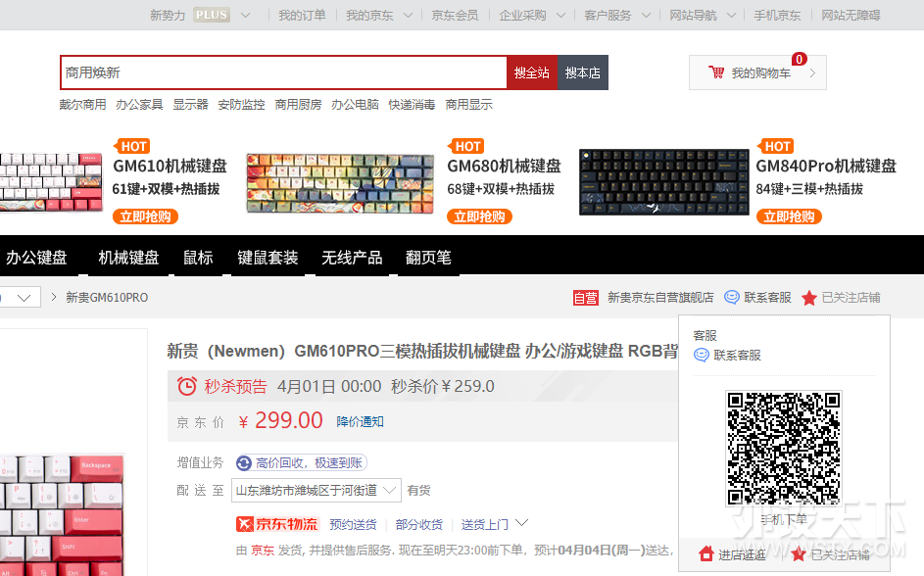This screenshot has width=924, height=576.
Task: Click 立即抢购 under GM610机械键盘
Action: coord(146,216)
